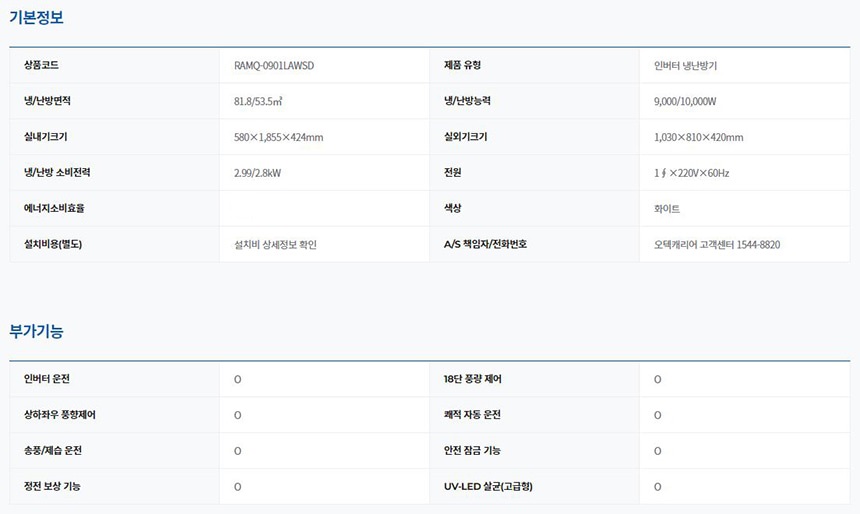
Task: Click the 220V 60Hz power supply value
Action: click(x=691, y=173)
